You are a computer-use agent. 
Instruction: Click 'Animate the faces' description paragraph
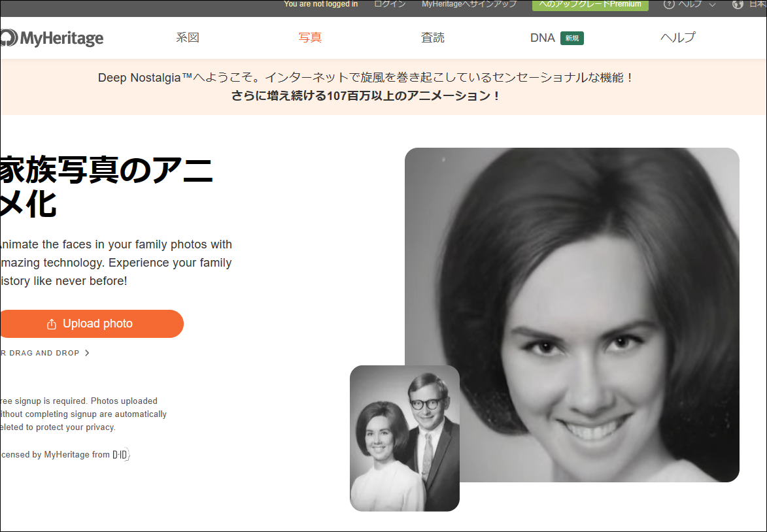(116, 263)
